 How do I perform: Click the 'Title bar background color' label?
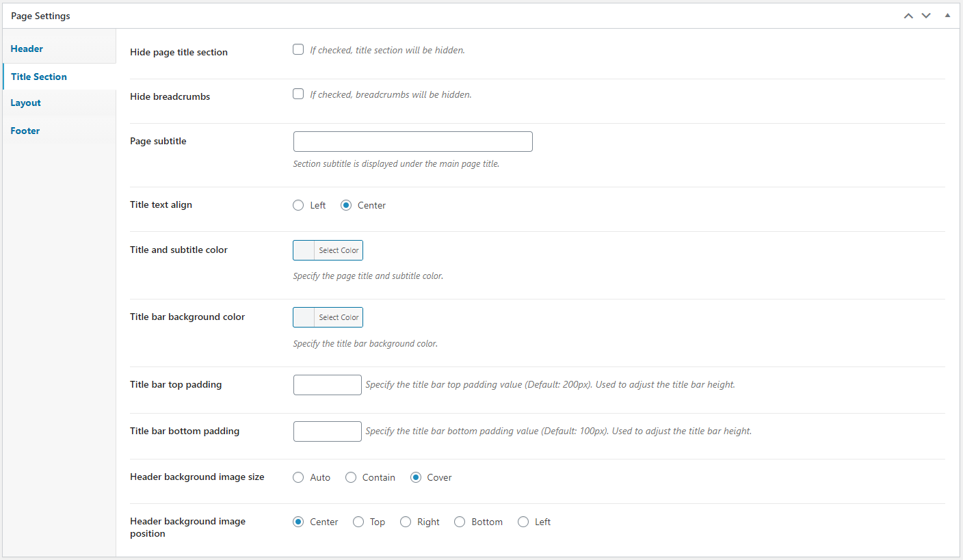(x=187, y=317)
